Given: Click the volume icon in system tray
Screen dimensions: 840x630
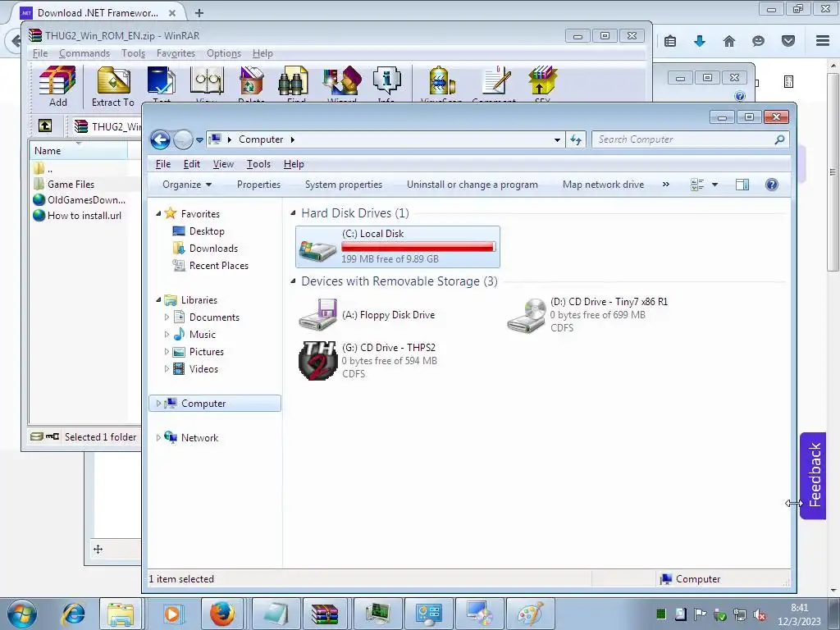Looking at the screenshot, I should (759, 614).
